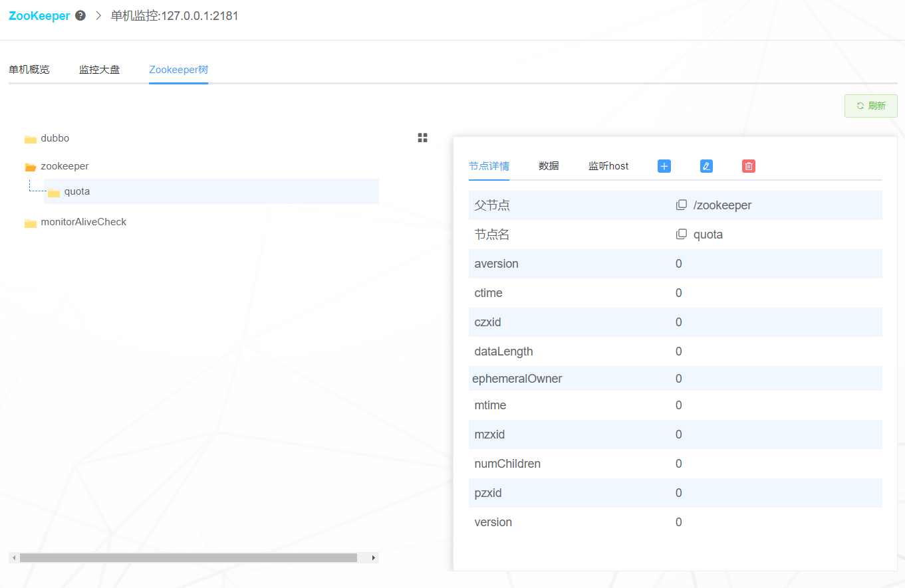Viewport: 905px width, 588px height.
Task: Click the help question mark icon beside ZooKeeper
Action: point(80,15)
